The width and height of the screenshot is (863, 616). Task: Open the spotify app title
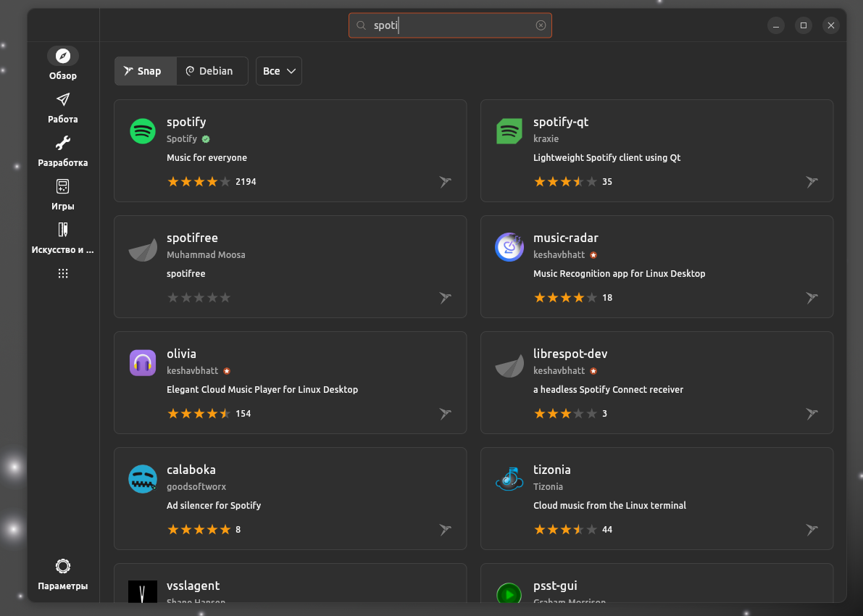186,122
